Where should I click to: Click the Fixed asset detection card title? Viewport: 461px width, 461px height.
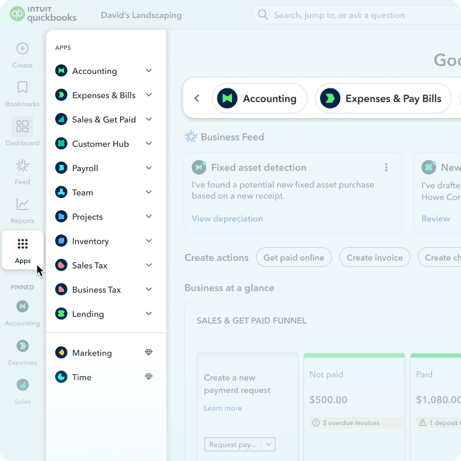pyautogui.click(x=259, y=167)
